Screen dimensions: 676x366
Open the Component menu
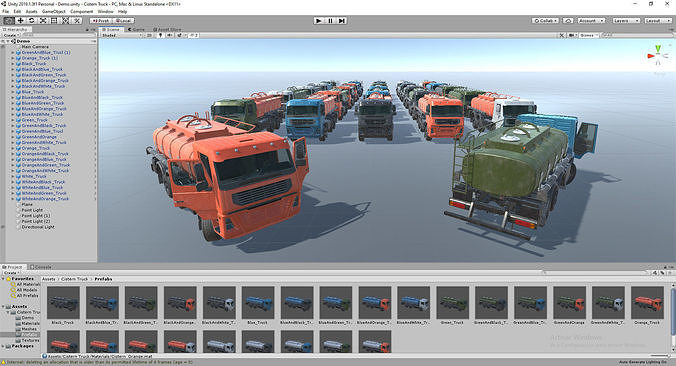[x=81, y=11]
